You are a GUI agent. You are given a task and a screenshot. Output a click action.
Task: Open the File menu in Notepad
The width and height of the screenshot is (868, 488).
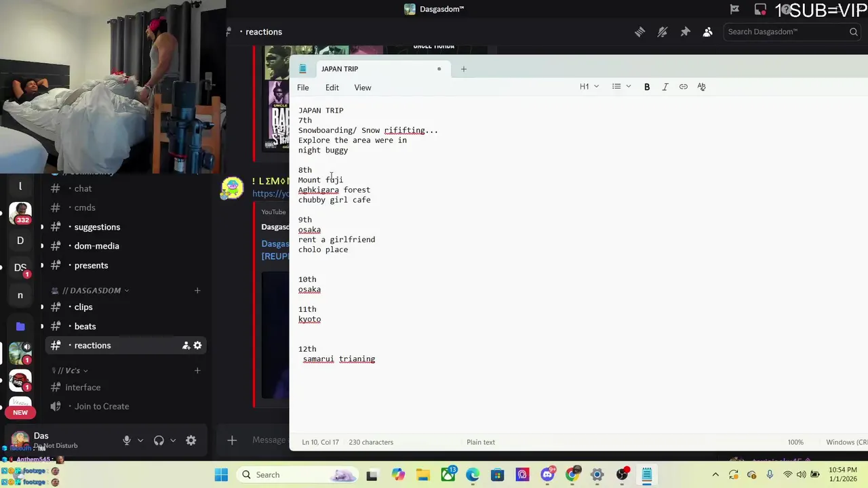pos(303,87)
